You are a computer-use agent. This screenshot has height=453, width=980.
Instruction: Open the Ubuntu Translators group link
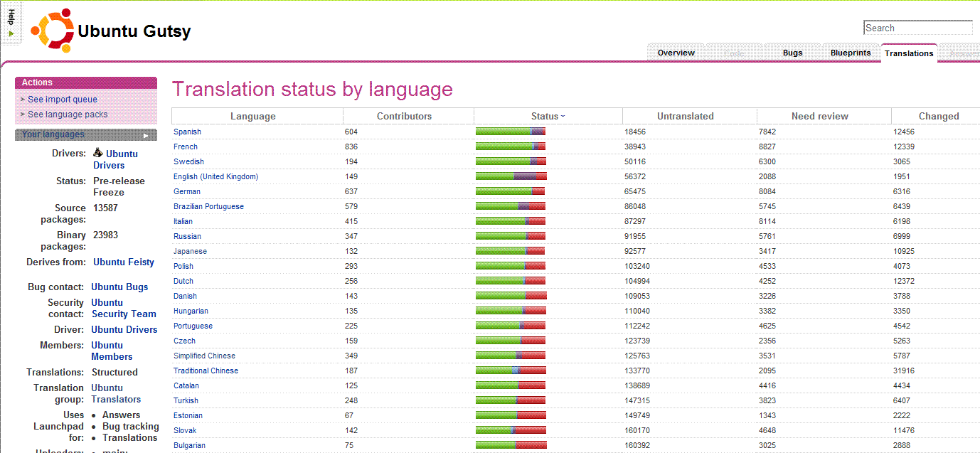pyautogui.click(x=116, y=393)
